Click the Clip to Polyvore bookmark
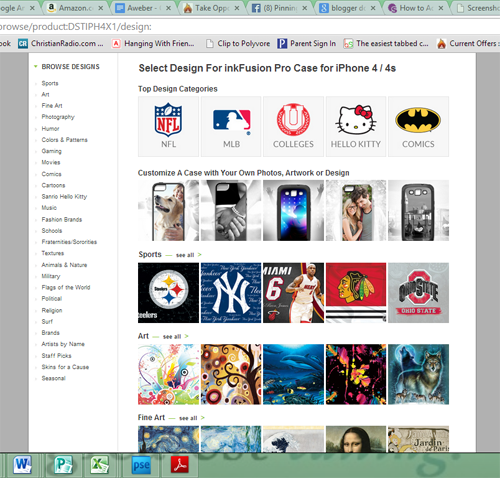The image size is (500, 478). [238, 44]
